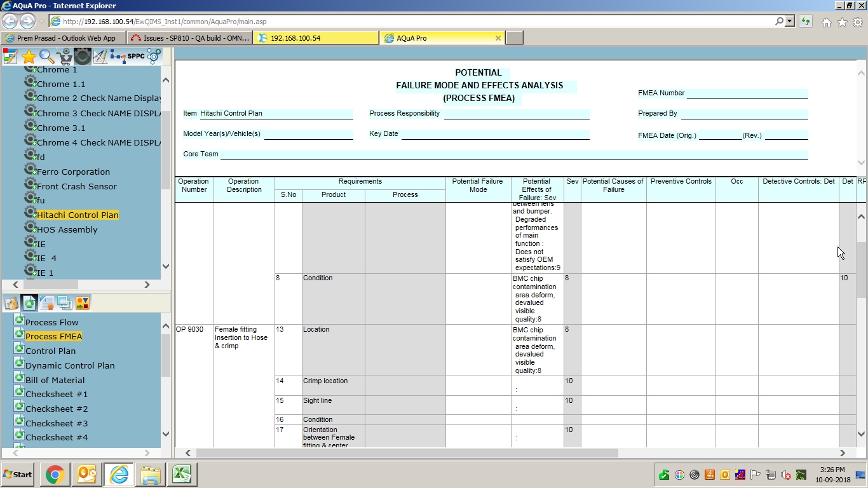This screenshot has width=868, height=488.
Task: Click the Internet Explorer Home icon
Action: coord(827,22)
